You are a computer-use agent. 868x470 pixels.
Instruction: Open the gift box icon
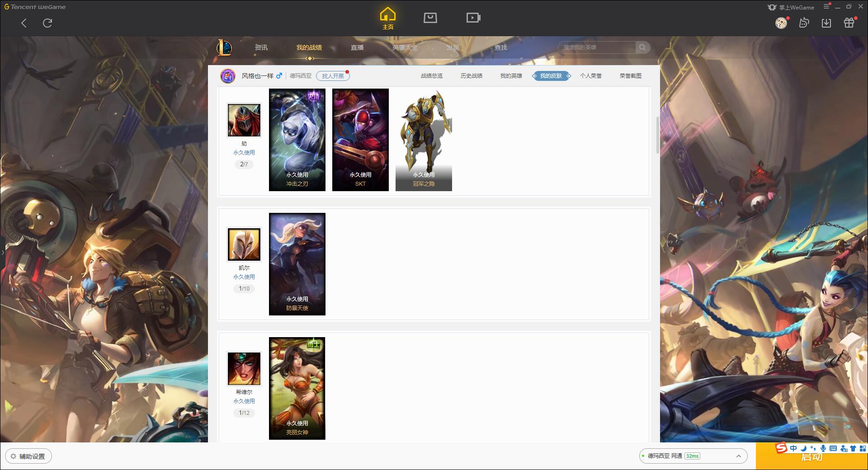pos(849,23)
